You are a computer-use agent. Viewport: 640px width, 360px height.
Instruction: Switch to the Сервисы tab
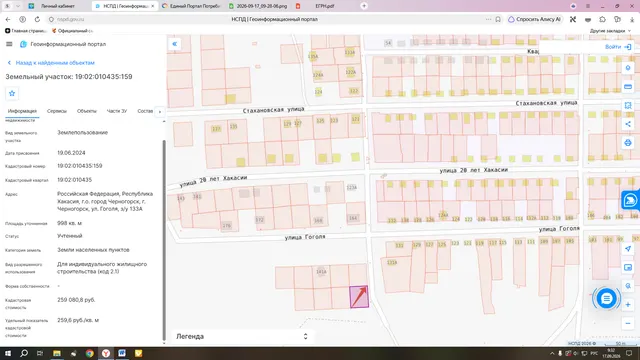(57, 111)
